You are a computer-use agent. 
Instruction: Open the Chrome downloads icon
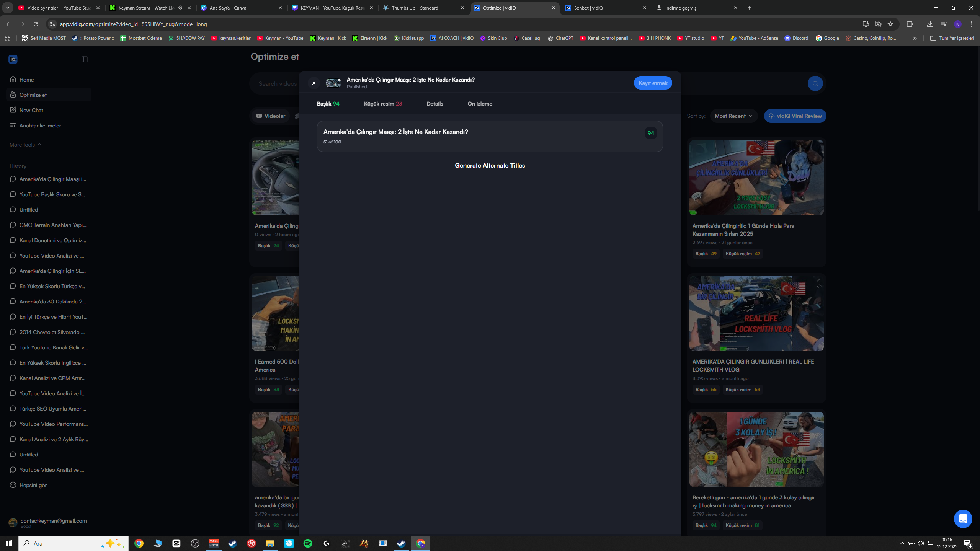tap(930, 24)
